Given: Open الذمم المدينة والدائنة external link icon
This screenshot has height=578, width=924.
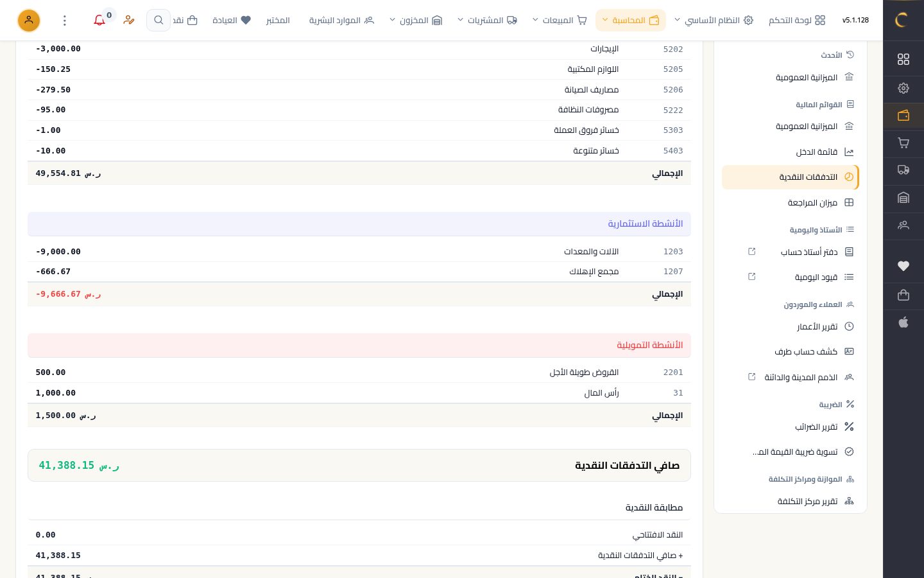Looking at the screenshot, I should 752,377.
